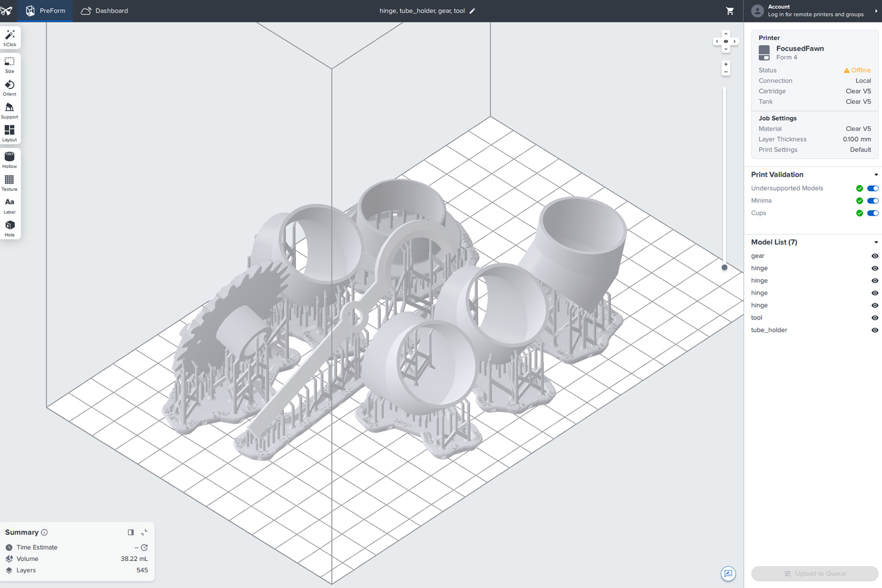Screen dimensions: 882x588
Task: Edit job name with pencil icon
Action: tap(472, 11)
